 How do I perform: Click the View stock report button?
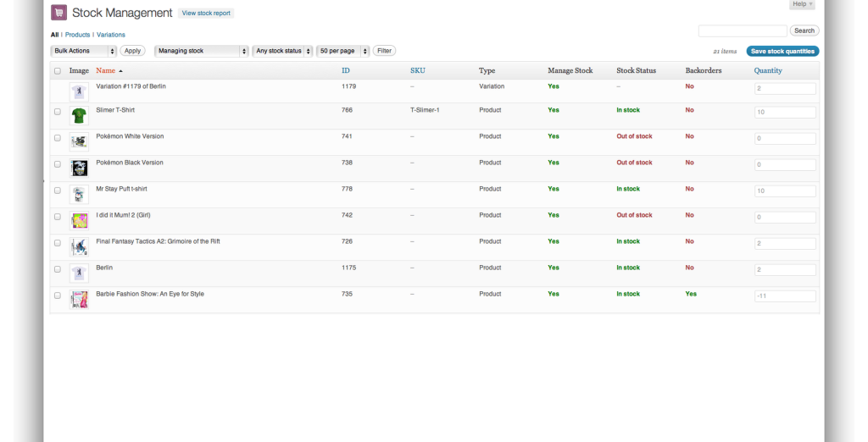[x=206, y=14]
